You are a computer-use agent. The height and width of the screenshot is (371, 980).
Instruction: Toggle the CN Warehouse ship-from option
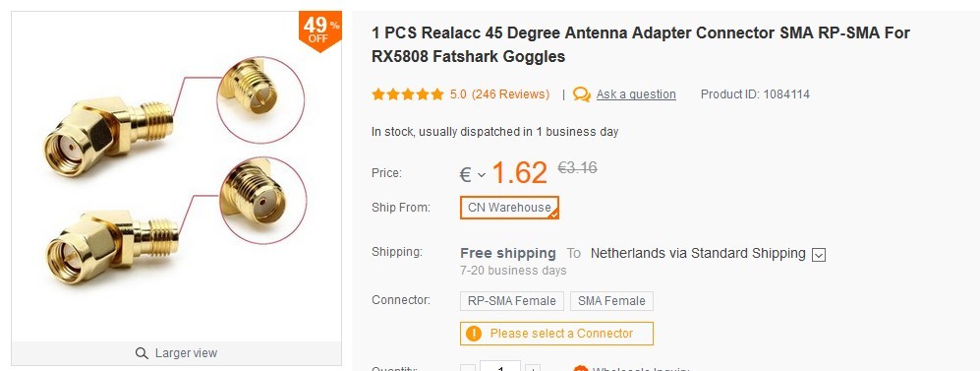[509, 208]
